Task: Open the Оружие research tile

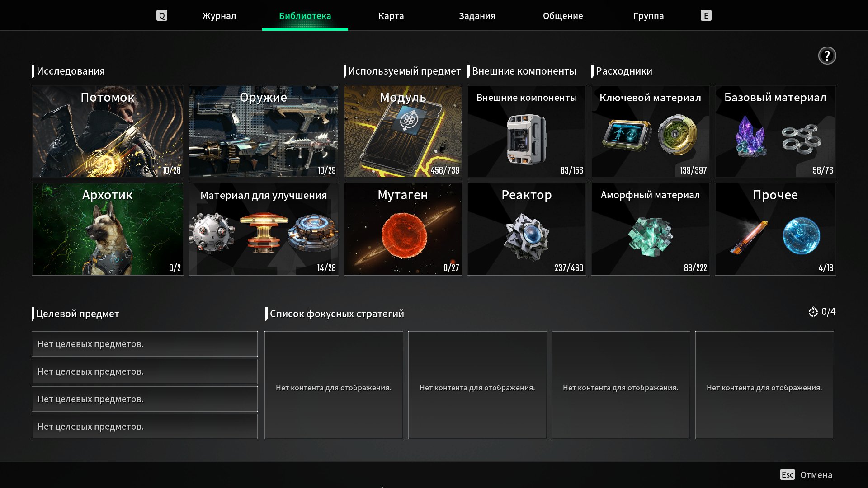Action: point(264,131)
